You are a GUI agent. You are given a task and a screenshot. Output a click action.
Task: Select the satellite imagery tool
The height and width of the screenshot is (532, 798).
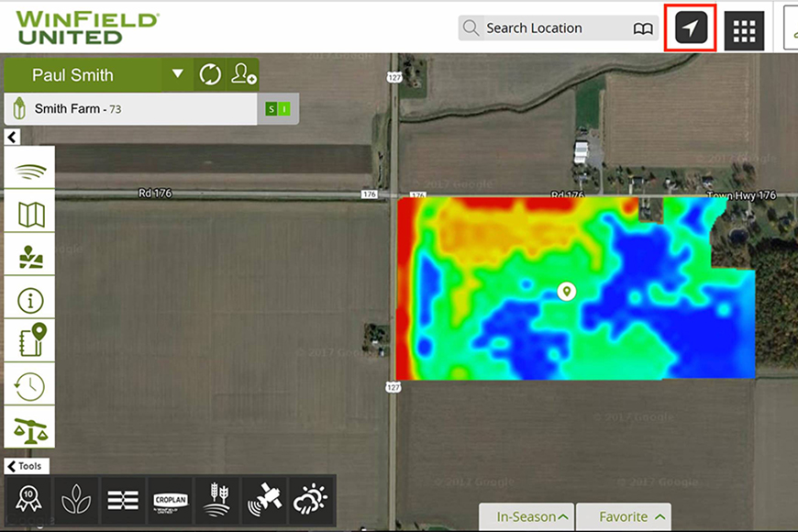coord(265,501)
